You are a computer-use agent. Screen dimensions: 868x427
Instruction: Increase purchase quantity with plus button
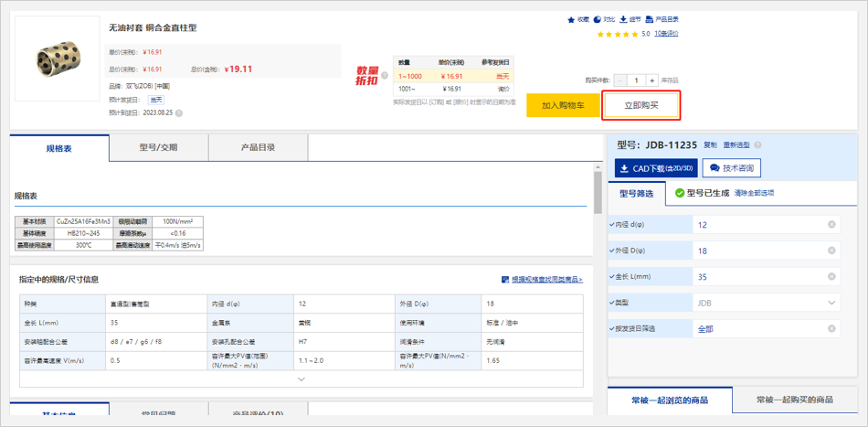[652, 80]
